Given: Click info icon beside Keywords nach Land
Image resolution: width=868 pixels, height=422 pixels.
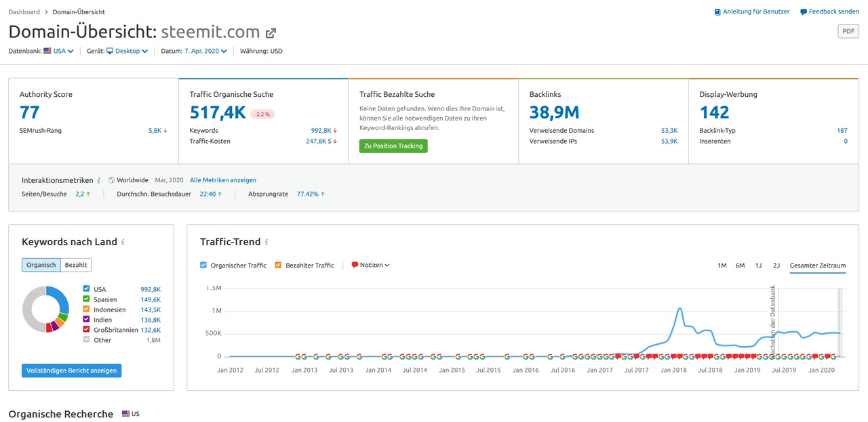Looking at the screenshot, I should 123,242.
